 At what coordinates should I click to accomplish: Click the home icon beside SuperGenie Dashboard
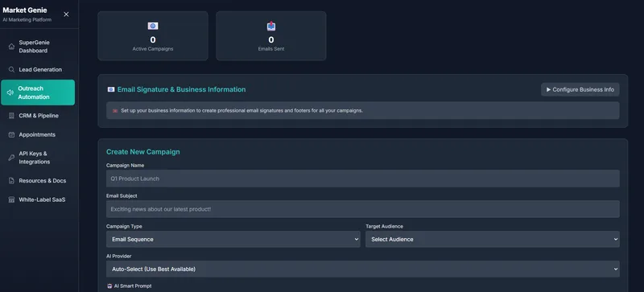pos(11,47)
